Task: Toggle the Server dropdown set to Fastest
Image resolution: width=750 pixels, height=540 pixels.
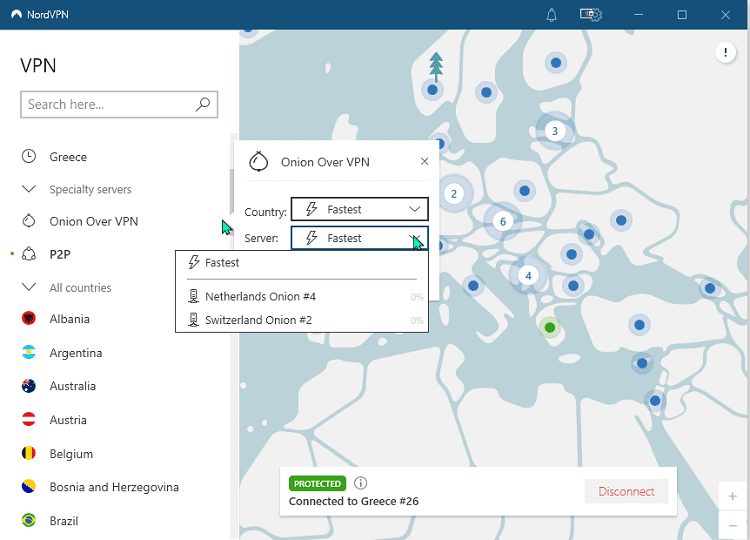Action: [x=359, y=238]
